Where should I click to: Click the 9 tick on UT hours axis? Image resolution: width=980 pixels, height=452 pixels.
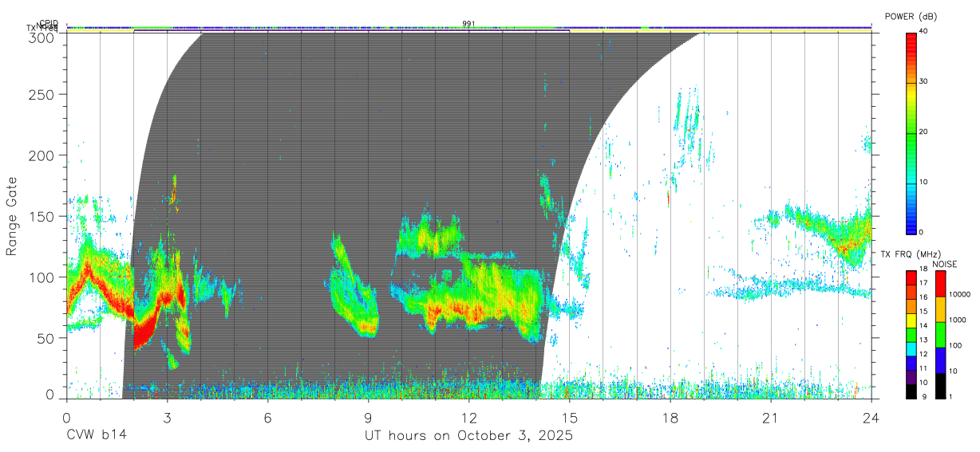(368, 417)
